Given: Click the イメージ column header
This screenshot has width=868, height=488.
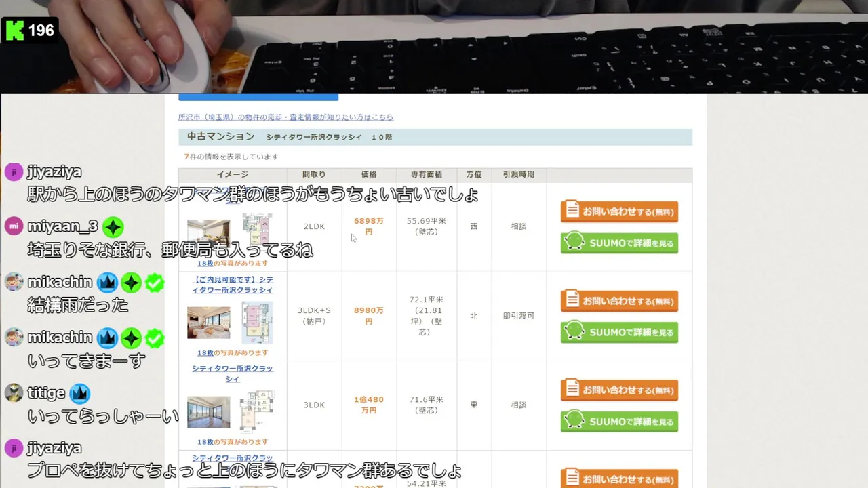Looking at the screenshot, I should [x=233, y=175].
